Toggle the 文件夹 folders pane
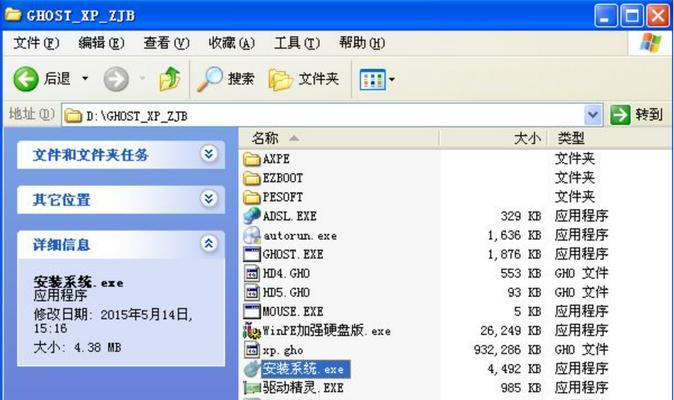Image resolution: width=674 pixels, height=400 pixels. [303, 79]
